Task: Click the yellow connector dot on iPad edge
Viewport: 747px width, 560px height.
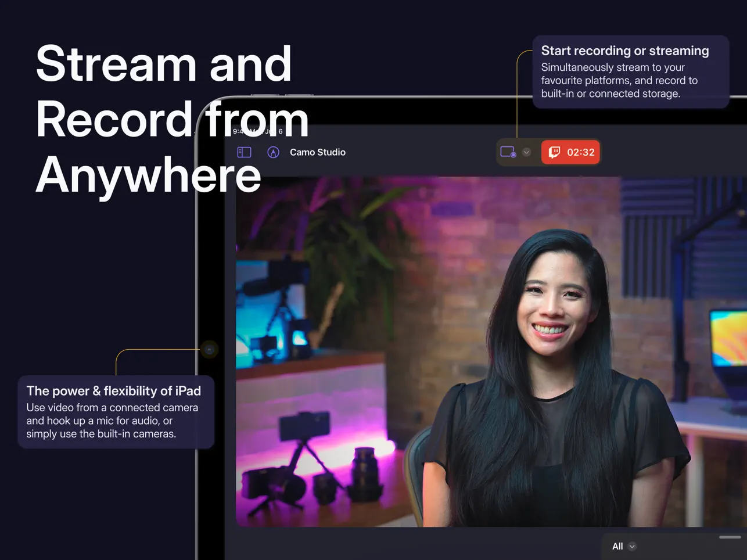Action: (x=209, y=349)
